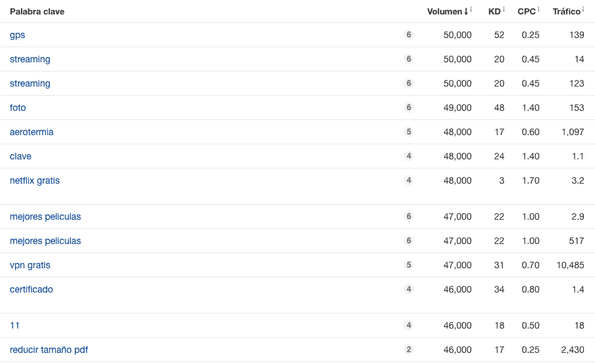Click the word-count badge in gps row
This screenshot has width=595, height=364.
[x=409, y=35]
